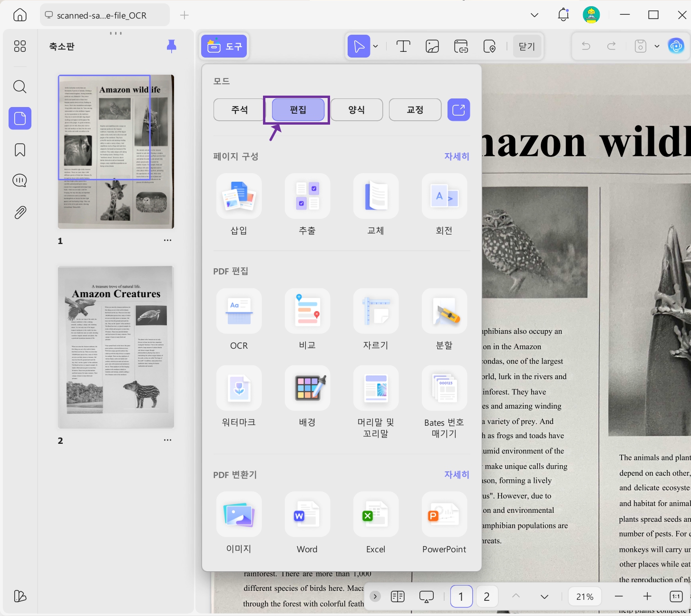
Task: Switch to scanned-sa...e-file_OCR tab
Action: click(105, 15)
